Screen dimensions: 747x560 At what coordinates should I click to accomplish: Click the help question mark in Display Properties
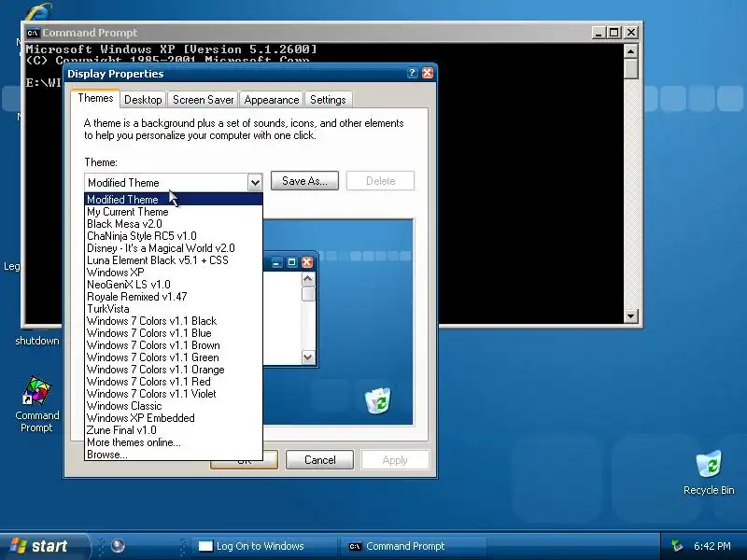tap(412, 73)
